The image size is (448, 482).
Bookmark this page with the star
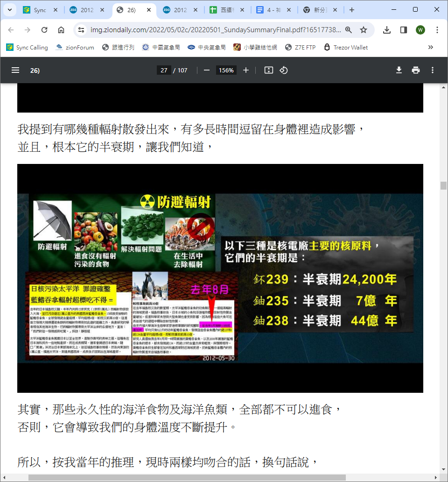364,30
